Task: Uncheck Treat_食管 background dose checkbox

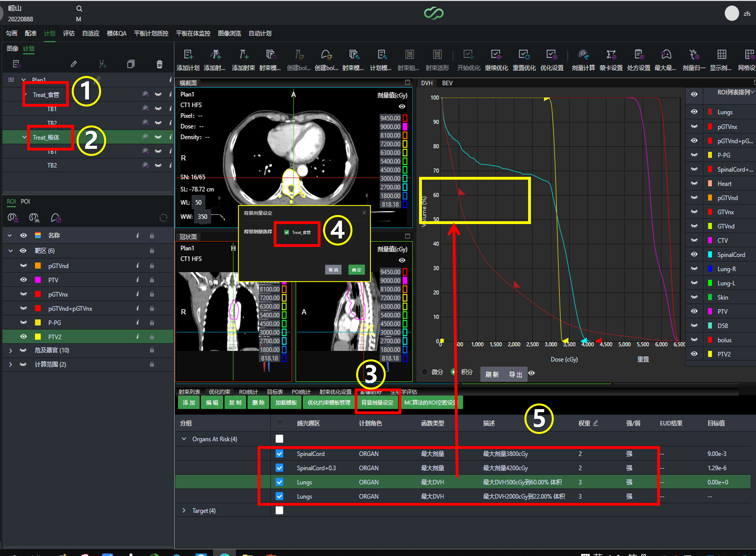Action: (x=287, y=232)
